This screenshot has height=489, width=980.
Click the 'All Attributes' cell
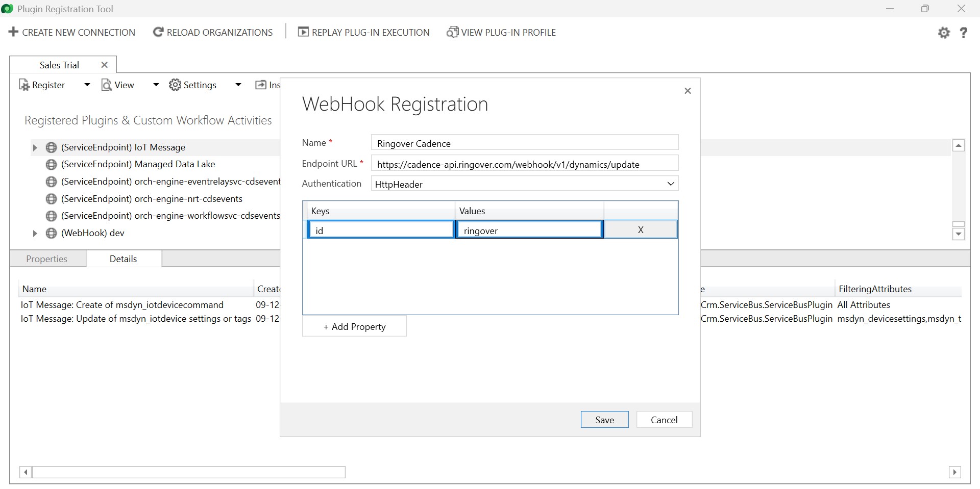coord(864,305)
